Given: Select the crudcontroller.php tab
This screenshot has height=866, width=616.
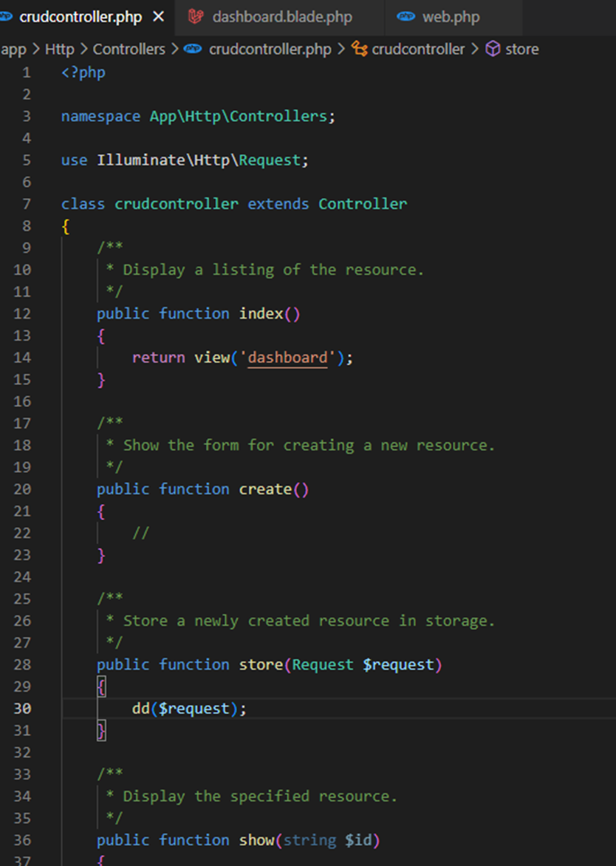Looking at the screenshot, I should point(81,17).
